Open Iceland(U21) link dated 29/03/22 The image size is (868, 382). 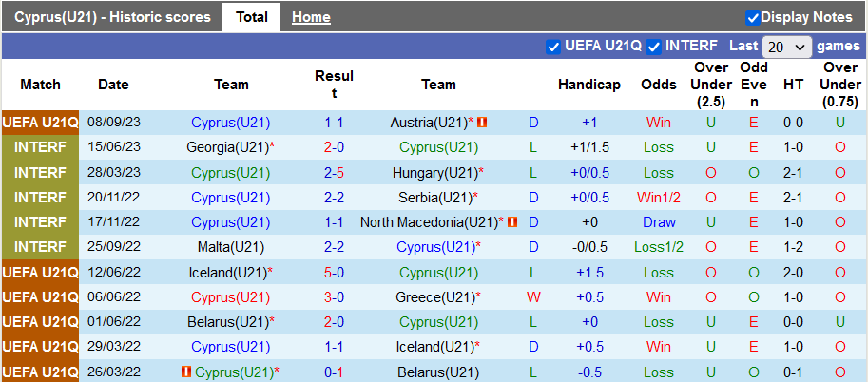tap(435, 347)
